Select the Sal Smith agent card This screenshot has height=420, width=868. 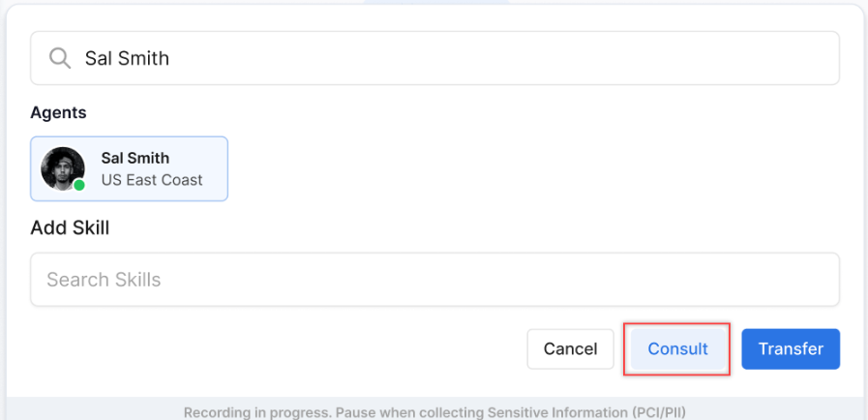point(129,168)
